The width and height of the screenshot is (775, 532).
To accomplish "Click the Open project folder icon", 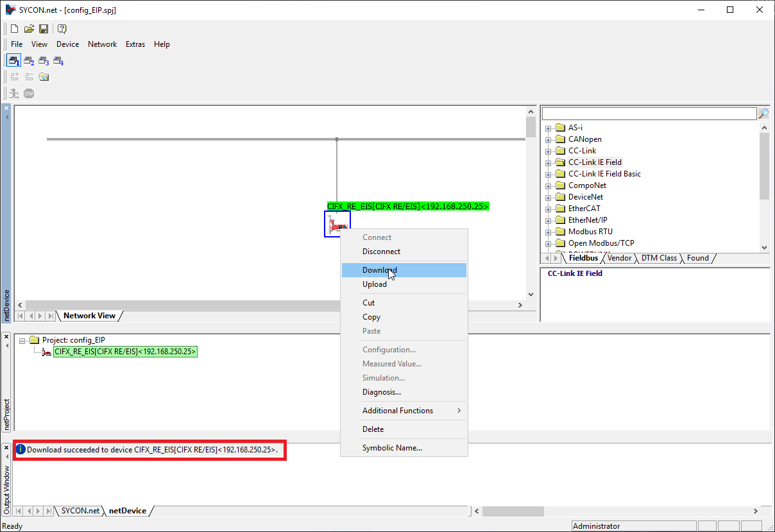I will [x=29, y=29].
